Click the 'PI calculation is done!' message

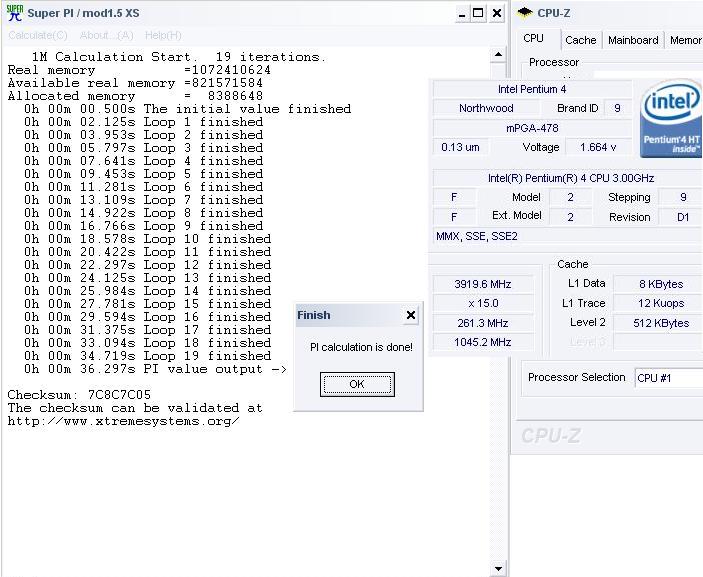click(361, 347)
